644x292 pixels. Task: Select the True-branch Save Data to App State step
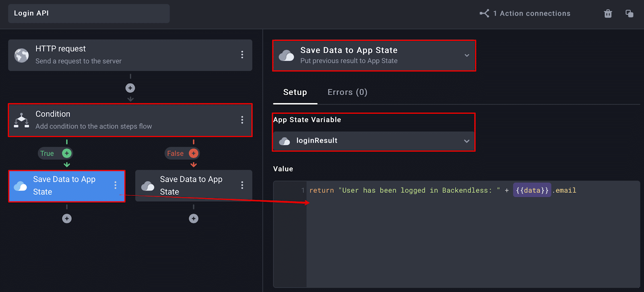point(67,186)
